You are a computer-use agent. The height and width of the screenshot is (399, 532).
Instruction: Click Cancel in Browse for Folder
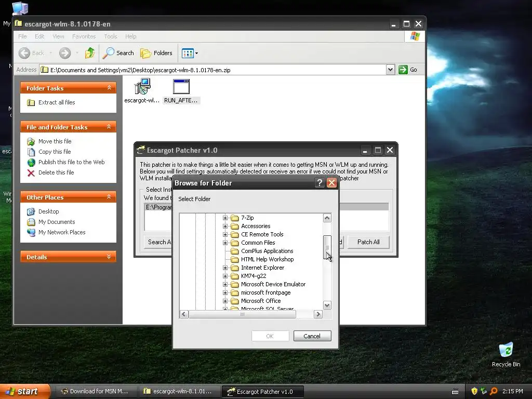[x=312, y=336]
